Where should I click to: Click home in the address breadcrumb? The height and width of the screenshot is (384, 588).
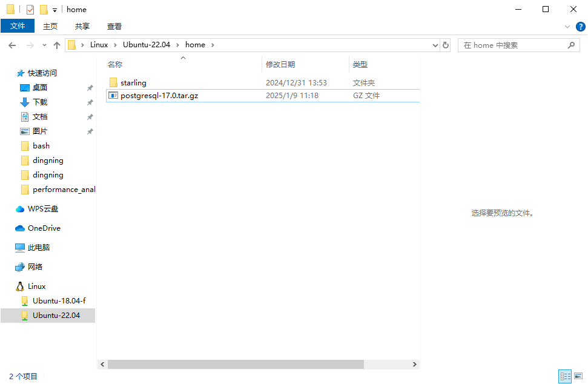click(195, 45)
